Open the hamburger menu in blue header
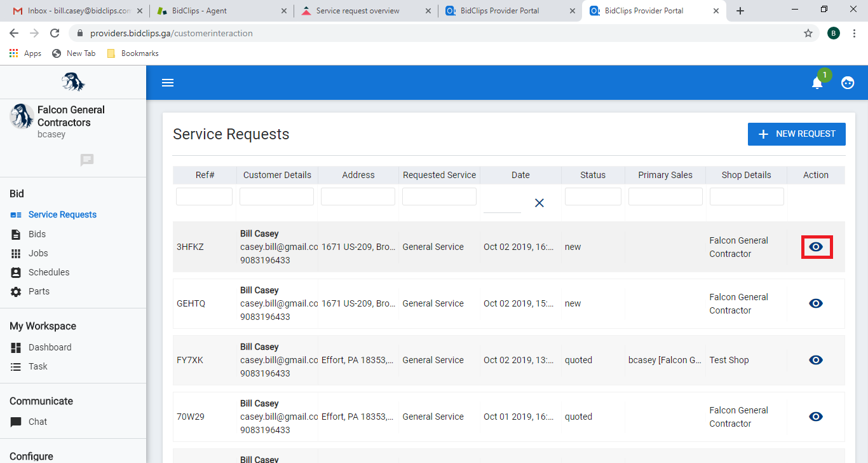Screen dimensions: 868x463 point(168,83)
